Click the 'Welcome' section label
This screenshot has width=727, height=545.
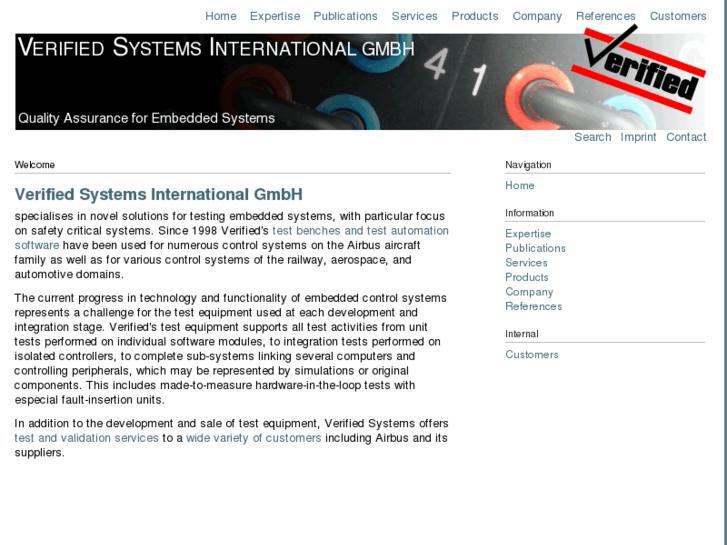point(35,165)
